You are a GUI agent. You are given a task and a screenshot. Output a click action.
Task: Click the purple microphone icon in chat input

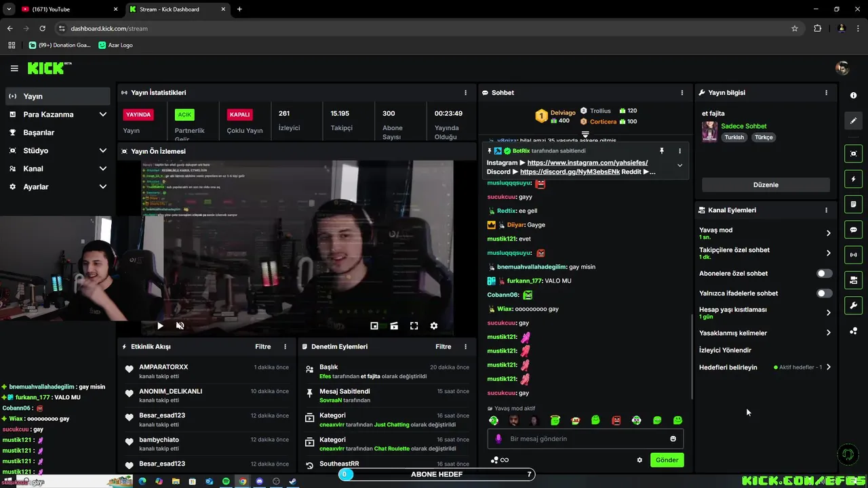click(x=498, y=439)
